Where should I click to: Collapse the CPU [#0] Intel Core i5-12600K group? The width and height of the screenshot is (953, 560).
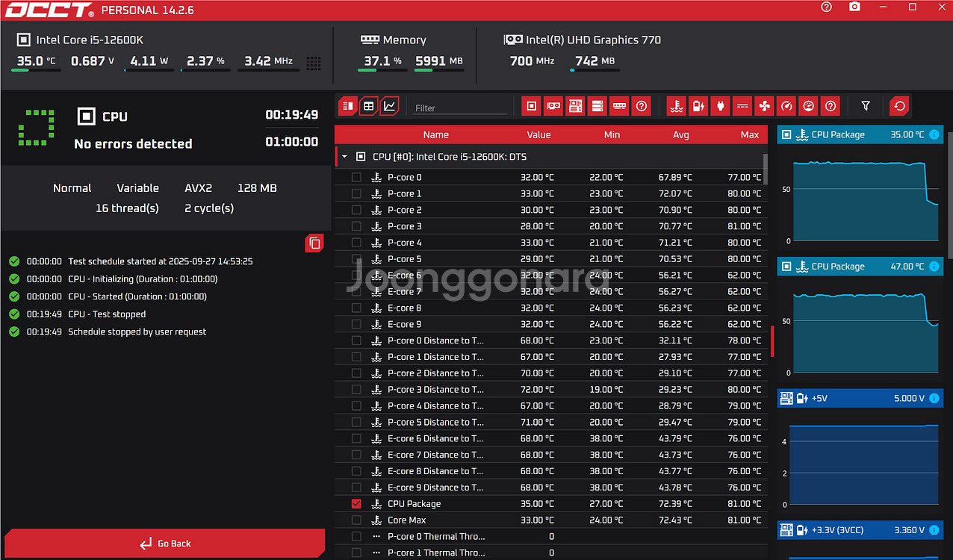pyautogui.click(x=345, y=158)
